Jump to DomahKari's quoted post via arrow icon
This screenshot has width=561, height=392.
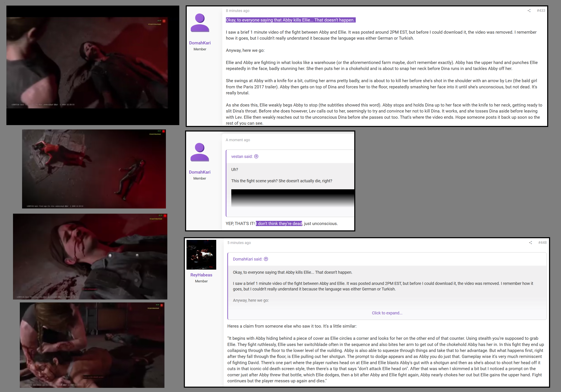(x=266, y=259)
